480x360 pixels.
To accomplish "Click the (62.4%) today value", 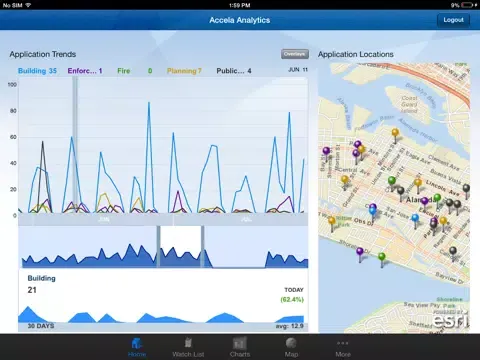I will pyautogui.click(x=292, y=299).
